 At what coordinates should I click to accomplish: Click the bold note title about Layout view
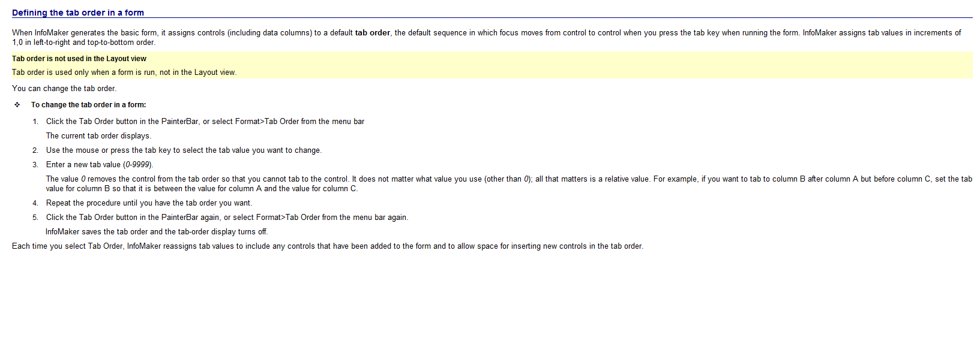[79, 59]
